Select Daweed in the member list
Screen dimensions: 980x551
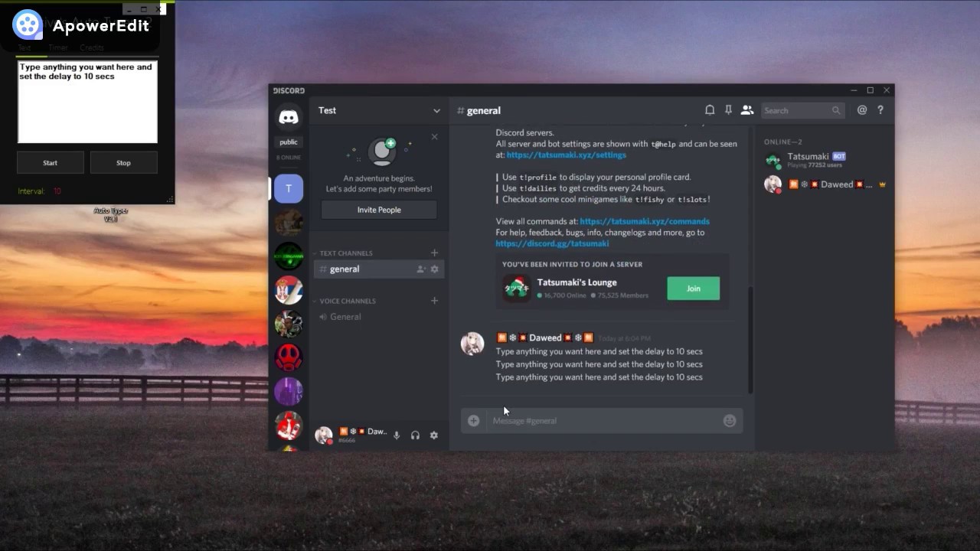click(x=826, y=184)
